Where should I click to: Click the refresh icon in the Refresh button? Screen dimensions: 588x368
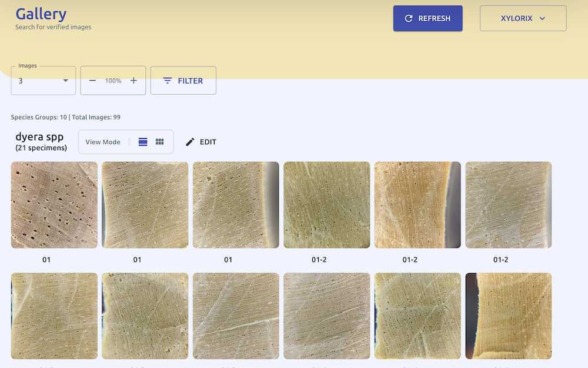[x=409, y=18]
